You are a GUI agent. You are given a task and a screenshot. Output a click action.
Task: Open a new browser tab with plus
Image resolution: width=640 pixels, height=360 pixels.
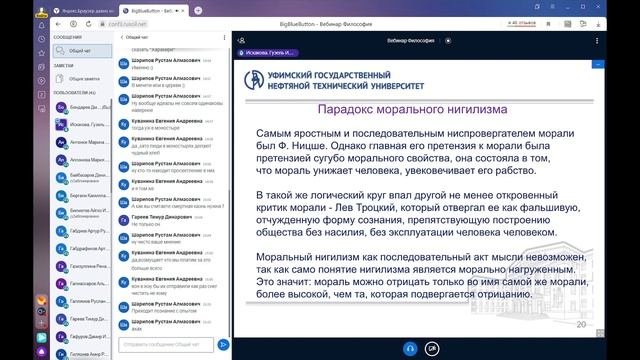pos(198,11)
